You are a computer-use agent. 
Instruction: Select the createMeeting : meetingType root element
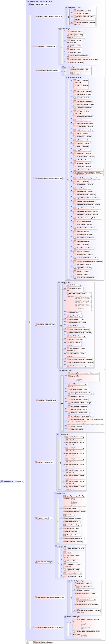(12, 481)
